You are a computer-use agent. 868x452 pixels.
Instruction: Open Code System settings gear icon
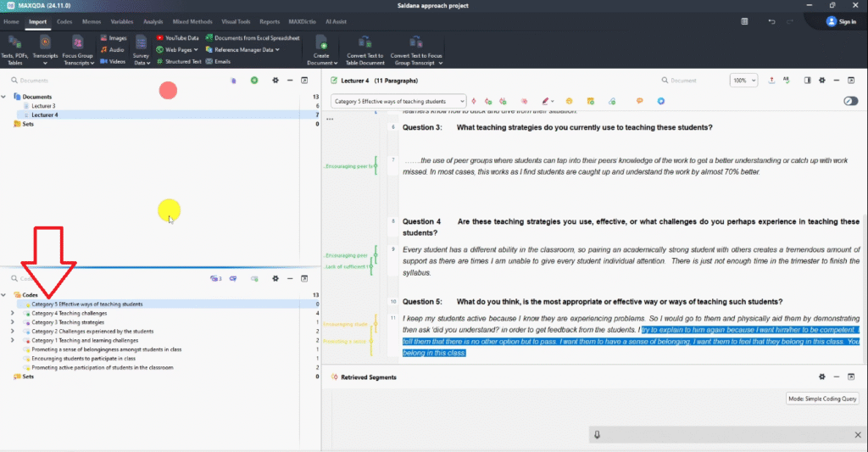tap(275, 278)
